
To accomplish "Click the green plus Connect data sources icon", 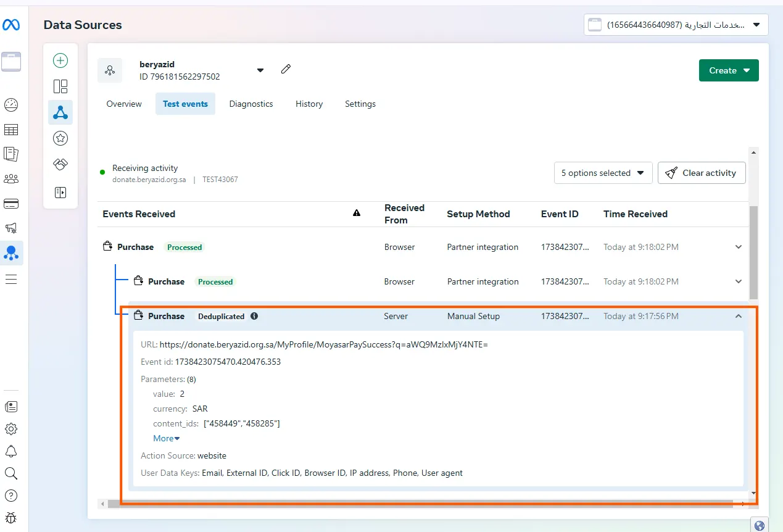I will click(60, 60).
